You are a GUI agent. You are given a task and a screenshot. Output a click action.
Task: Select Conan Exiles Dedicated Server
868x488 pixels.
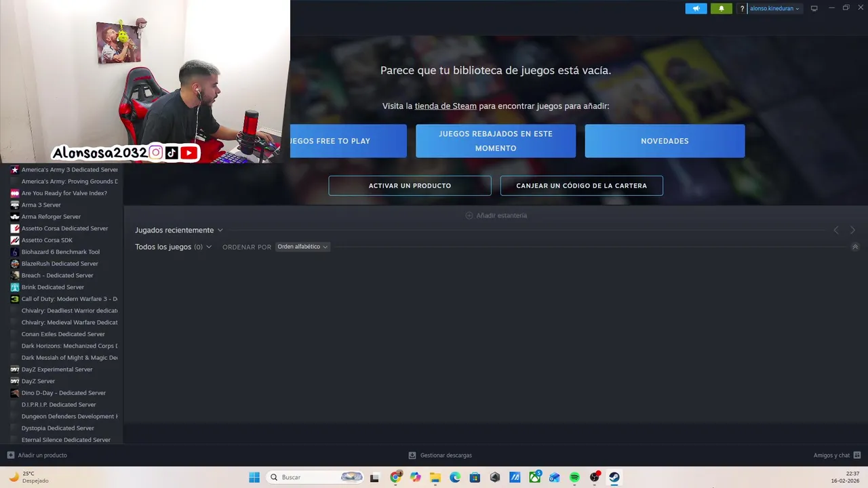coord(64,334)
